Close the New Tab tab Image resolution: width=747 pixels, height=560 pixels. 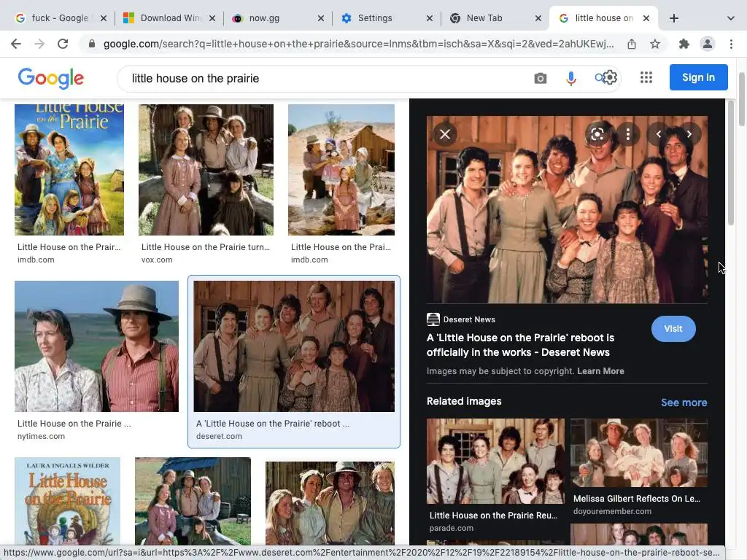coord(538,18)
